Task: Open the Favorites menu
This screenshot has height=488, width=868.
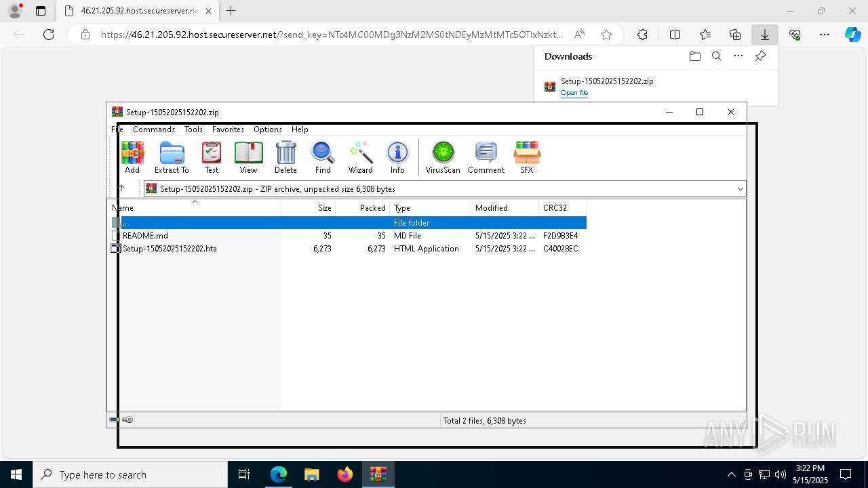Action: point(228,129)
